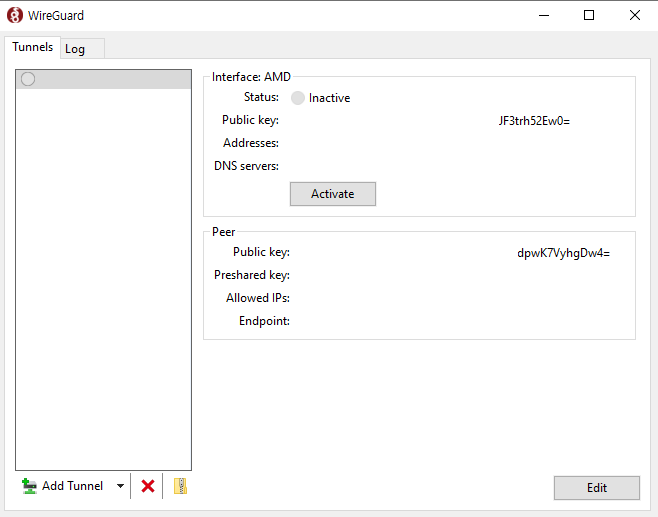Viewport: 658px width, 517px height.
Task: Click the DNS servers label
Action: 246,166
